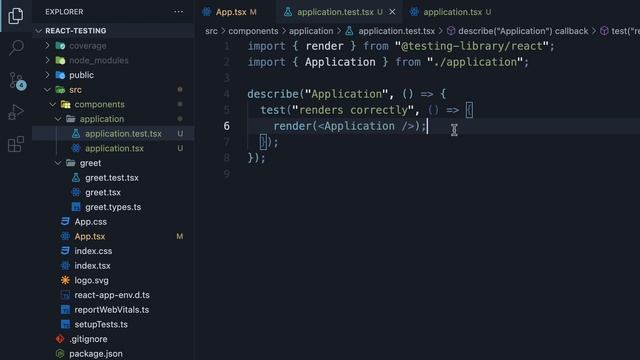Open greet.test.tsx file
The height and width of the screenshot is (360, 640).
click(x=112, y=178)
